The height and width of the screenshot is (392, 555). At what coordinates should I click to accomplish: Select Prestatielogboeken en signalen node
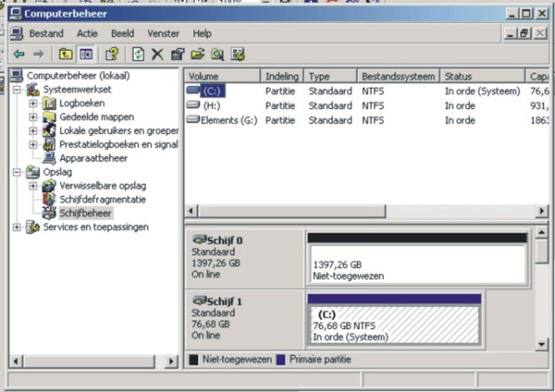tap(119, 145)
